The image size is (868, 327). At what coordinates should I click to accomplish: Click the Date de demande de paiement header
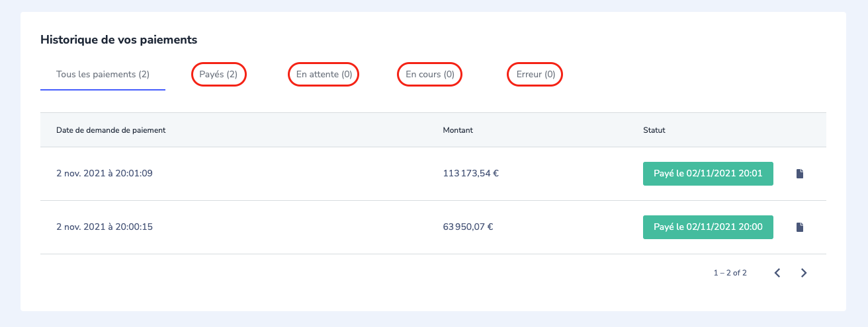point(110,130)
